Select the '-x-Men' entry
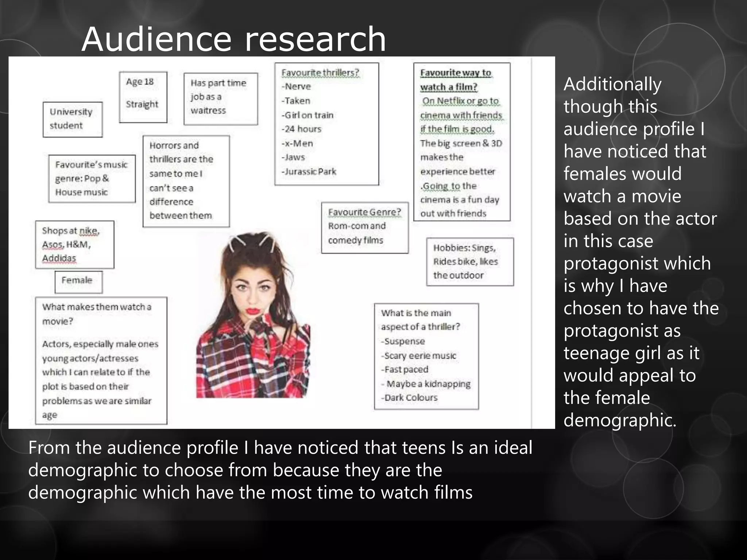This screenshot has height=560, width=747. pos(297,143)
